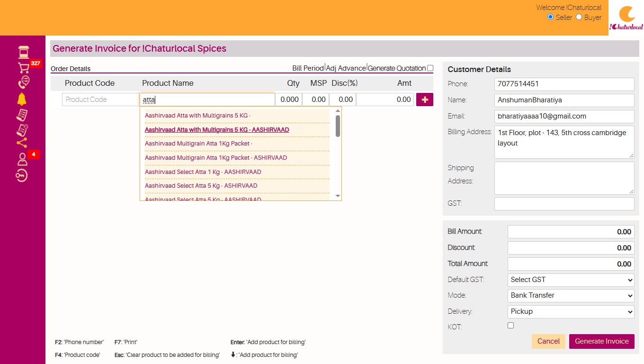Open the bill history clock icon
The width and height of the screenshot is (644, 364).
pos(22,129)
